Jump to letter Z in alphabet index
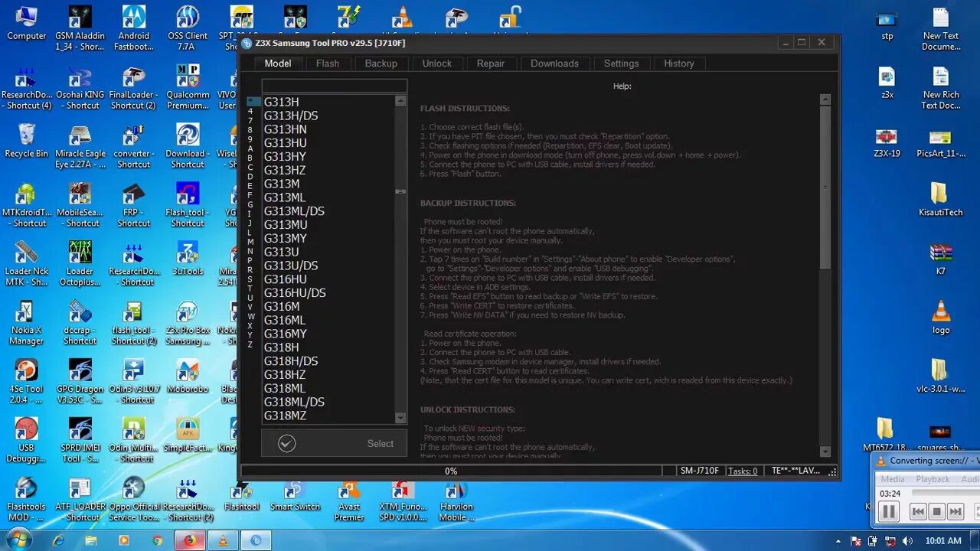Screen dimensions: 980x551 pos(250,344)
